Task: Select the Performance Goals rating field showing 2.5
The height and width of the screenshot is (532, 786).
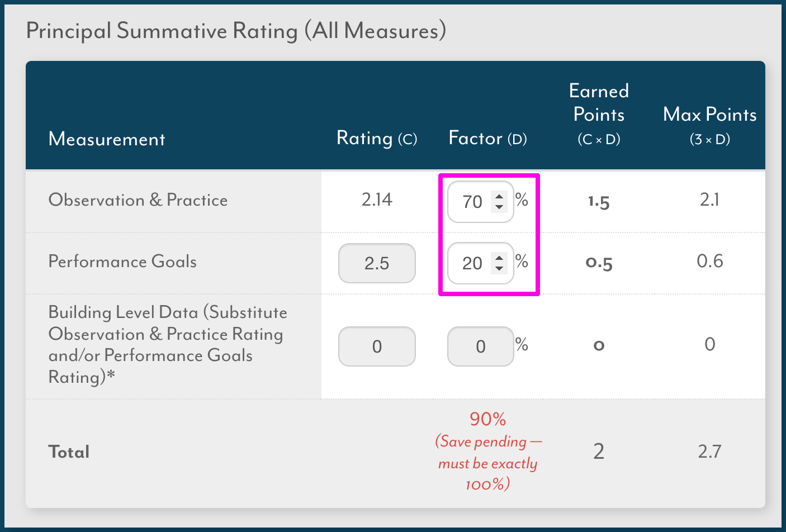Action: tap(377, 263)
